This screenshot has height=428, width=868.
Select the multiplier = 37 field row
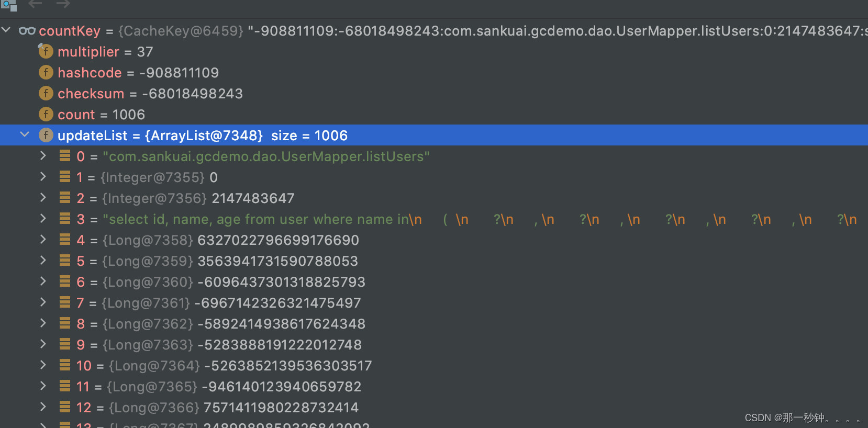tap(434, 51)
